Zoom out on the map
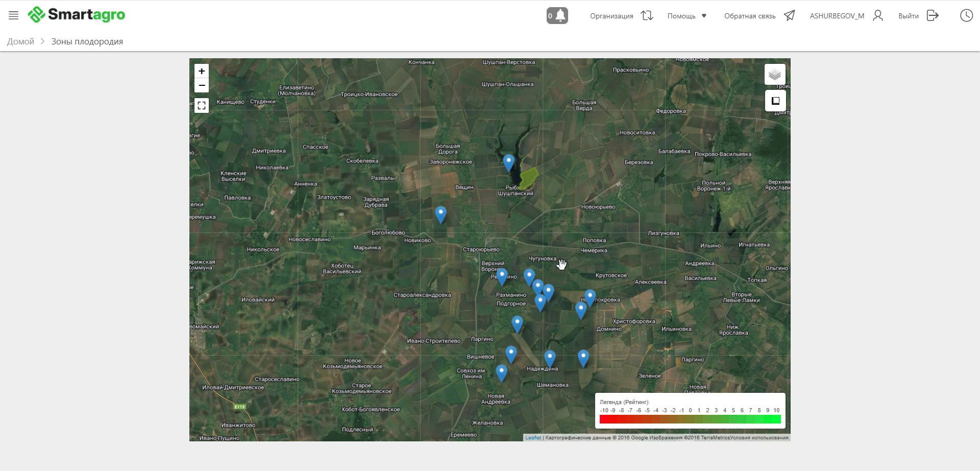Image resolution: width=980 pixels, height=471 pixels. pyautogui.click(x=202, y=85)
